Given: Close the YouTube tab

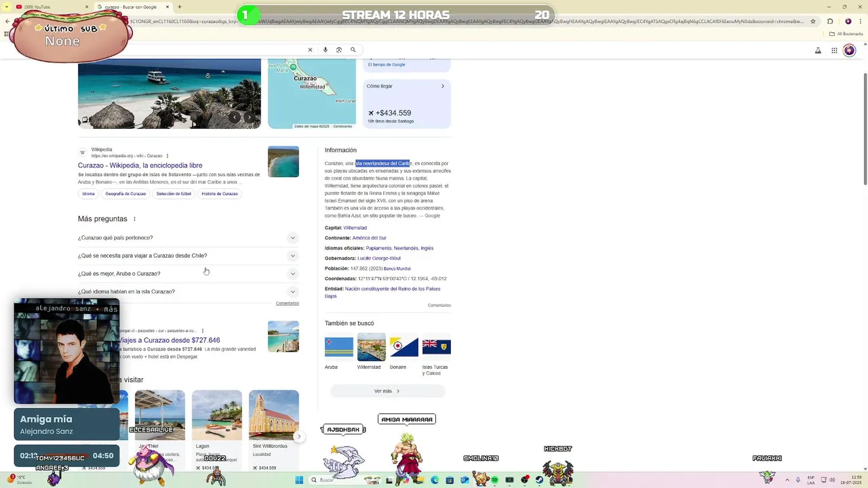Looking at the screenshot, I should [86, 7].
